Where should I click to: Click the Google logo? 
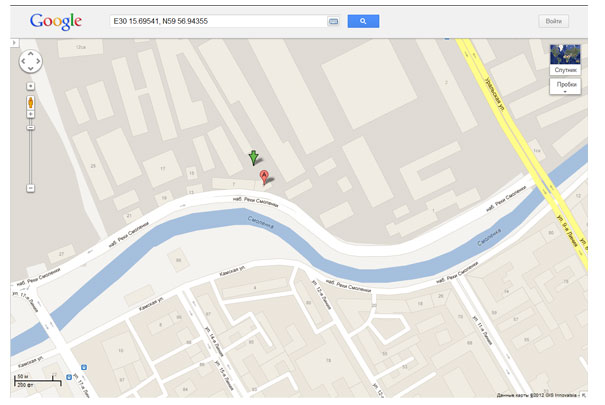pyautogui.click(x=56, y=22)
